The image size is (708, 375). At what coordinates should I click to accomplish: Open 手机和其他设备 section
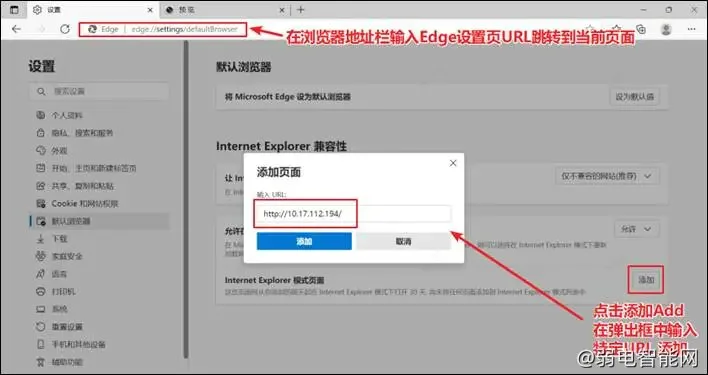(78, 344)
